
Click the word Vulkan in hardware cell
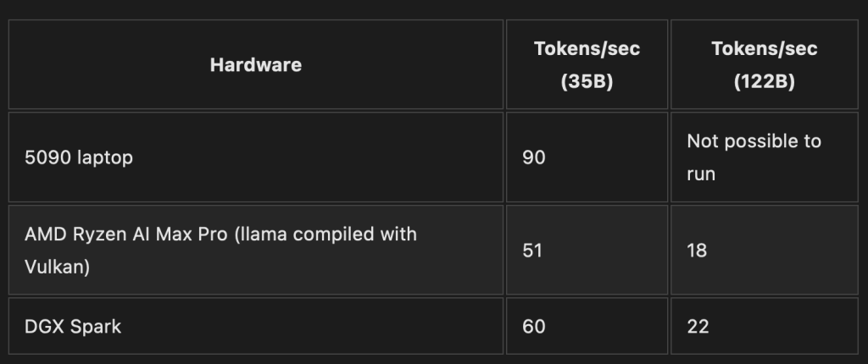point(58,267)
